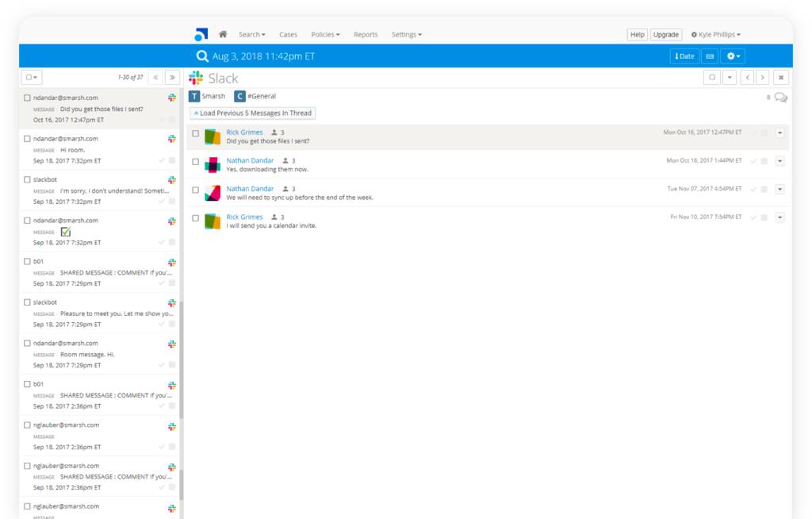
Task: Sort results with the Date button
Action: click(x=684, y=56)
